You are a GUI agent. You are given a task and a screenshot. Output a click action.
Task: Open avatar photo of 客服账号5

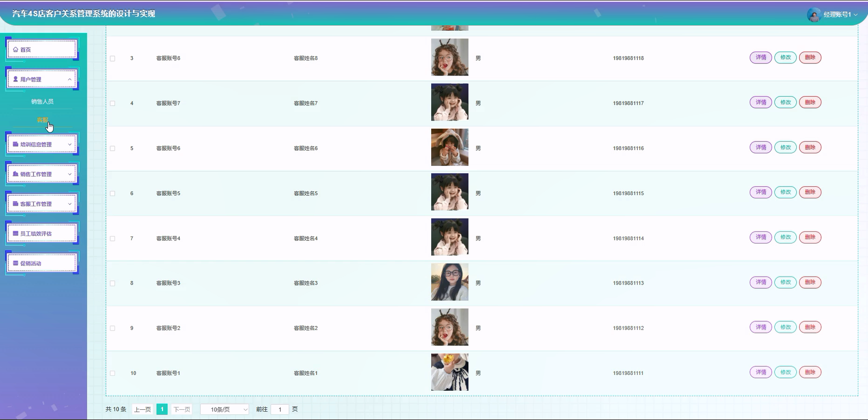coord(450,192)
